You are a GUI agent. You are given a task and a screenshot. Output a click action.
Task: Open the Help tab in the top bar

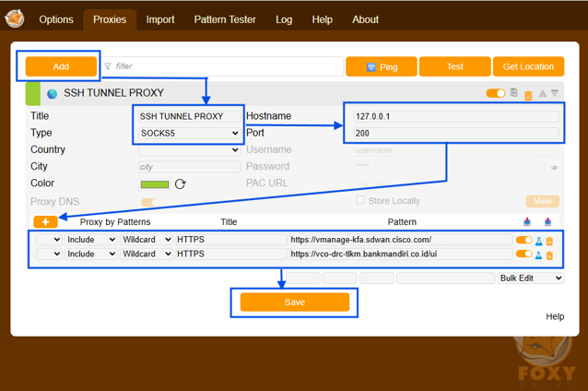(x=323, y=19)
